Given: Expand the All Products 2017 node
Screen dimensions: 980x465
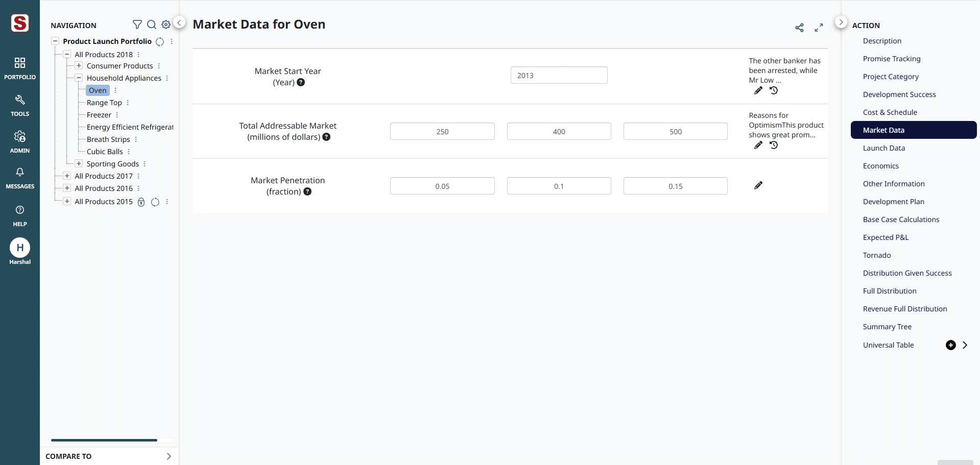Looking at the screenshot, I should click(x=67, y=176).
